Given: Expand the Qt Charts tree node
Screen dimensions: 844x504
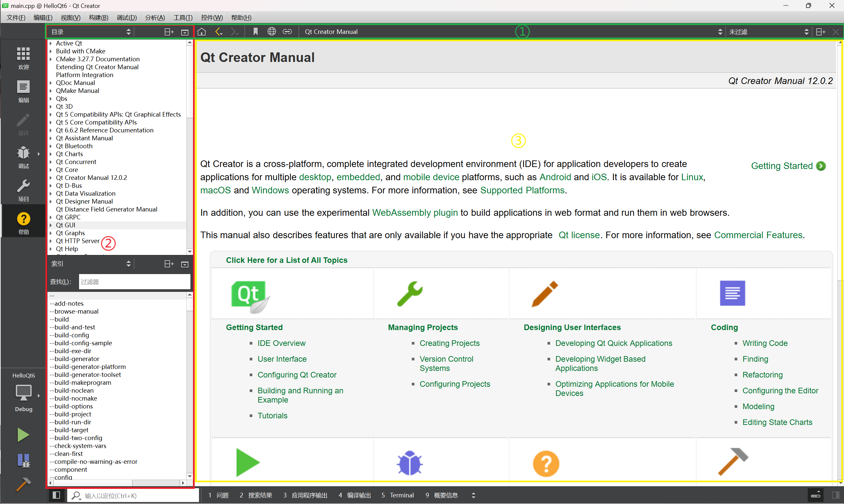Looking at the screenshot, I should [x=51, y=154].
